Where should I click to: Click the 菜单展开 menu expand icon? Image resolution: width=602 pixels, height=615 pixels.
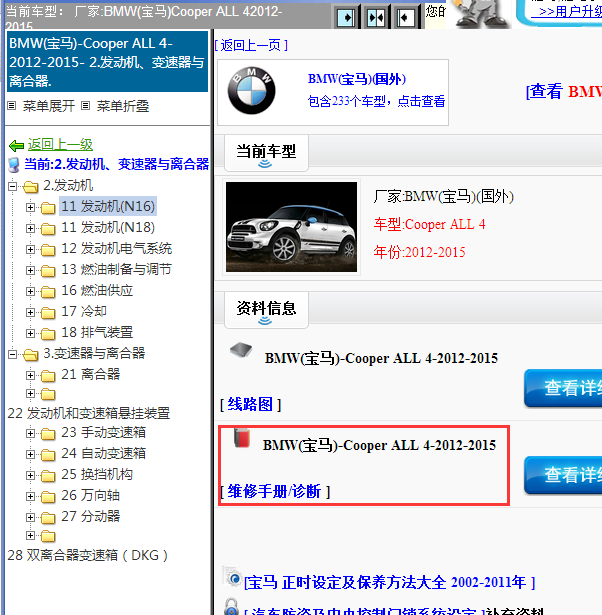tap(12, 106)
